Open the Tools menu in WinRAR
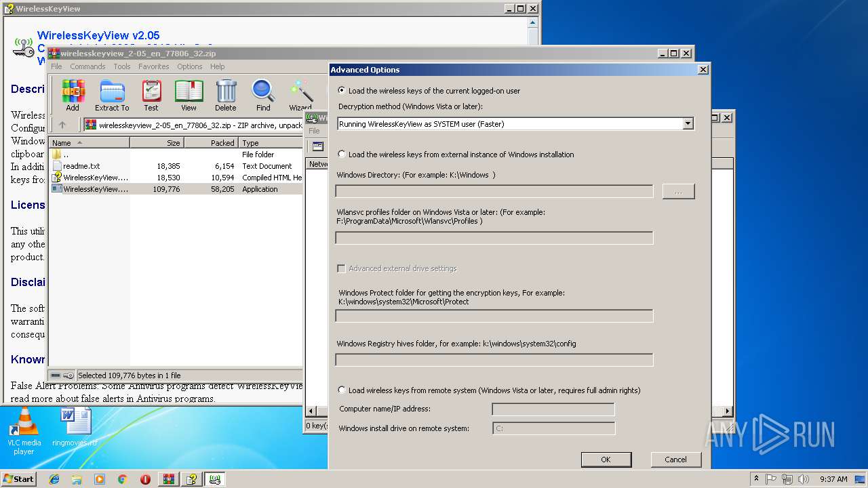The height and width of the screenshot is (488, 868). click(x=122, y=66)
